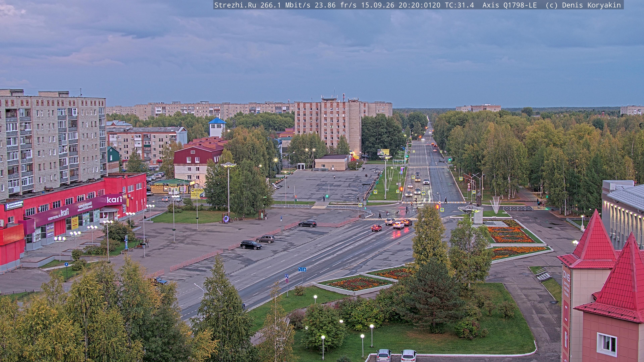The image size is (644, 362).
Task: Click the Всероссийский банк развития регионов sign
Action: [x=14, y=205]
